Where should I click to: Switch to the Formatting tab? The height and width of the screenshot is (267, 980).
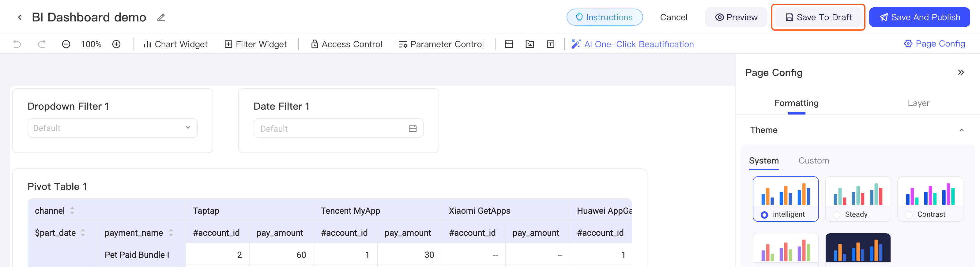pyautogui.click(x=796, y=103)
